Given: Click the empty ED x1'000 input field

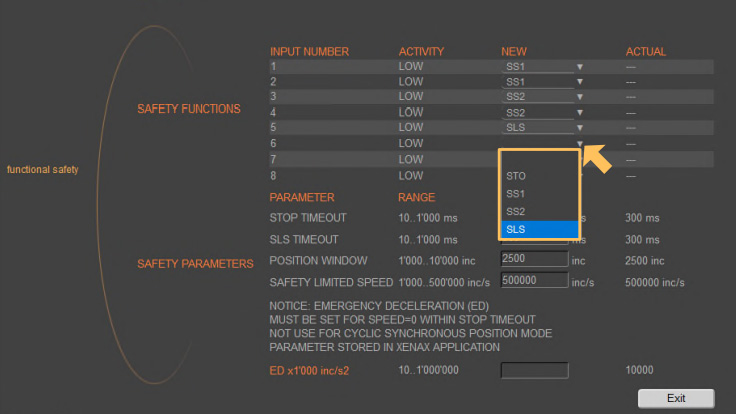Looking at the screenshot, I should coord(533,370).
